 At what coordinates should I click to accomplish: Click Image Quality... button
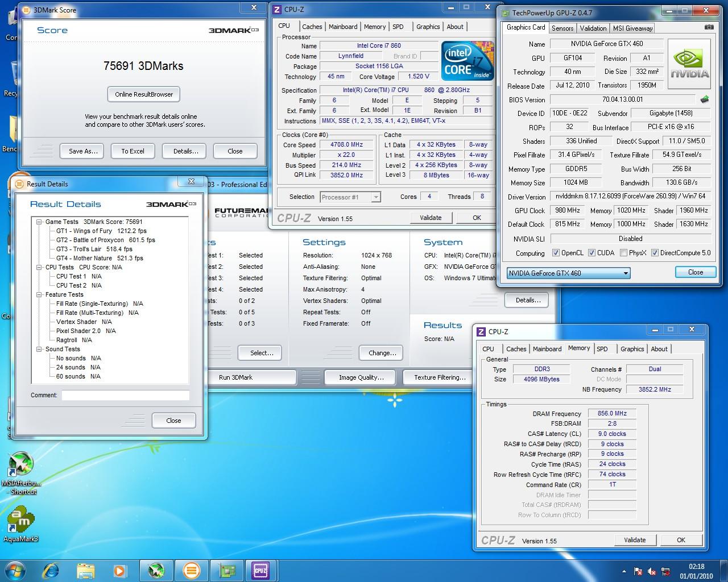pos(361,377)
